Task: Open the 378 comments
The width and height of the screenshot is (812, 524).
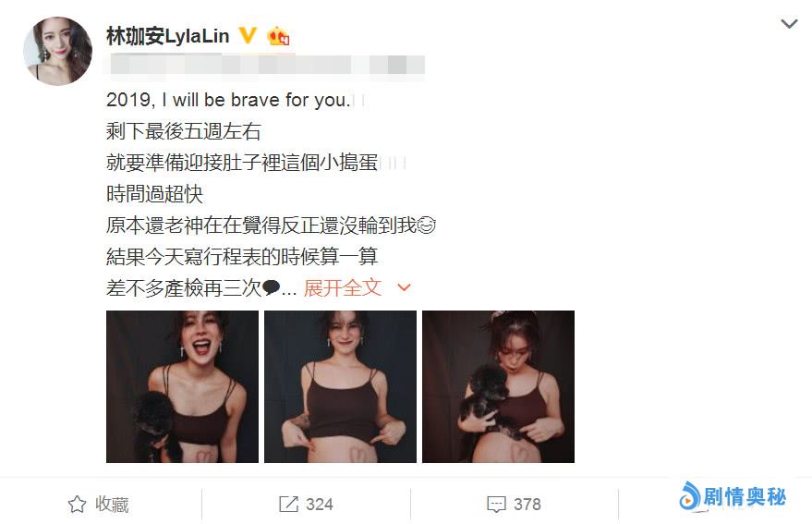Action: point(527,505)
